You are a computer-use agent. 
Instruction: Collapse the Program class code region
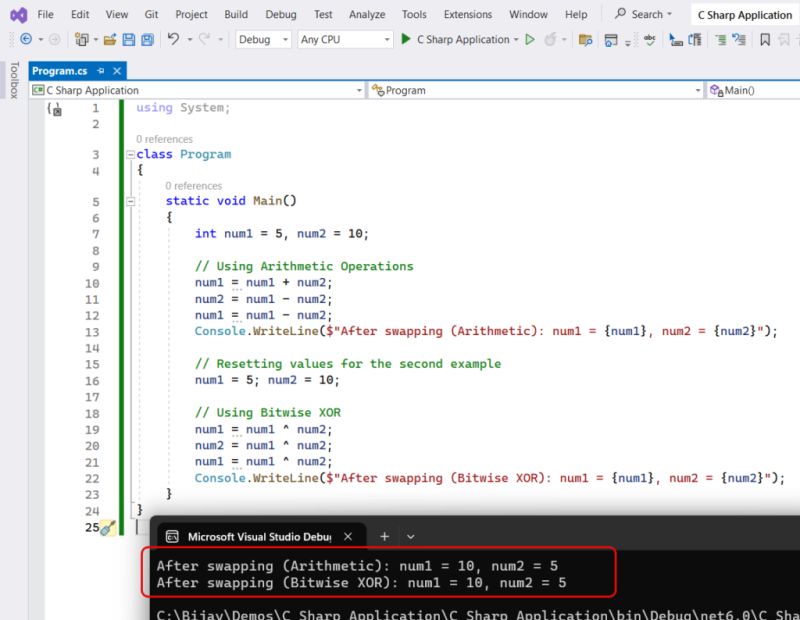click(x=131, y=154)
